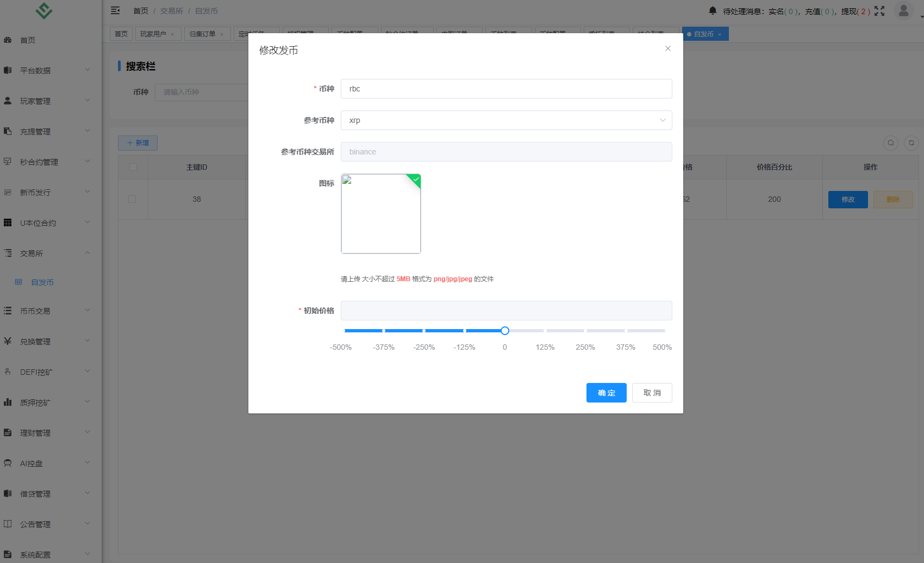Open the user avatar menu
924x563 pixels.
[903, 11]
